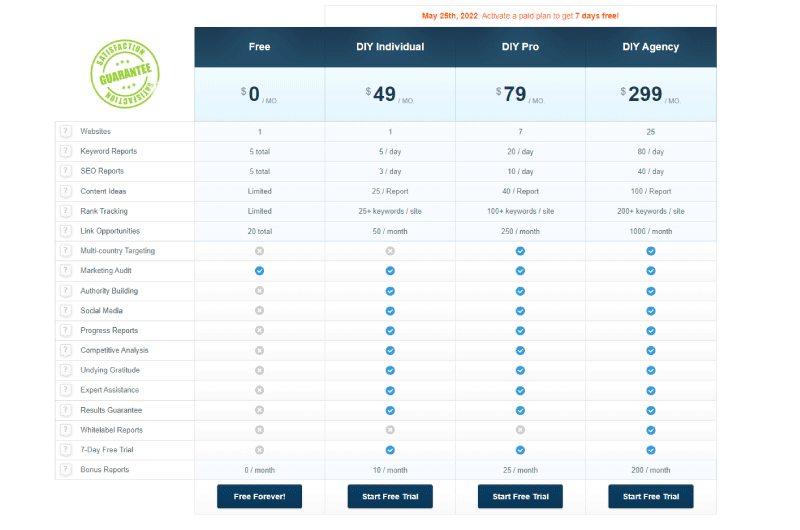Click DIY Pro Whitelabel Reports cross icon
This screenshot has height=530, width=800.
(x=520, y=430)
